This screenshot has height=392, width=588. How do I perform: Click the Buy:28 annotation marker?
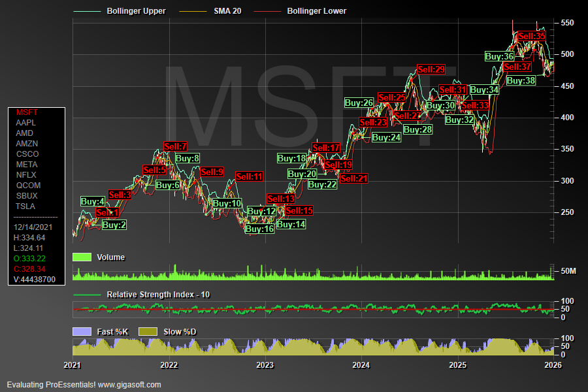417,130
